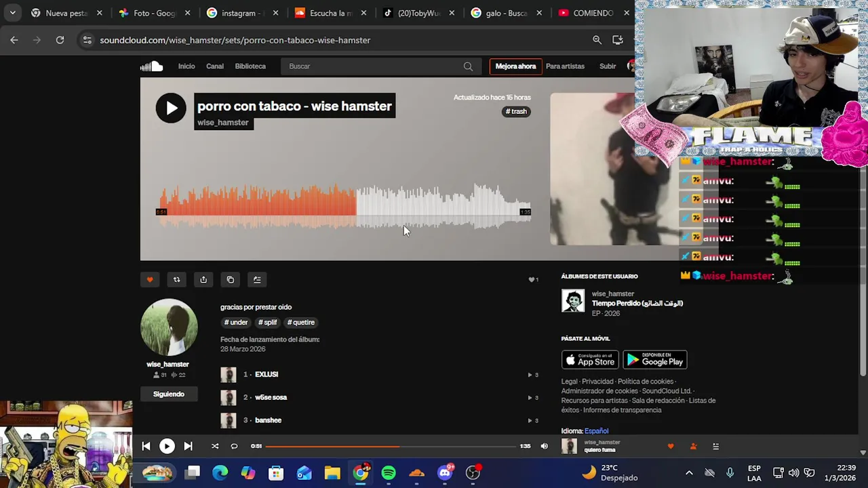Open the Canal feed page
868x488 pixels.
click(x=215, y=66)
